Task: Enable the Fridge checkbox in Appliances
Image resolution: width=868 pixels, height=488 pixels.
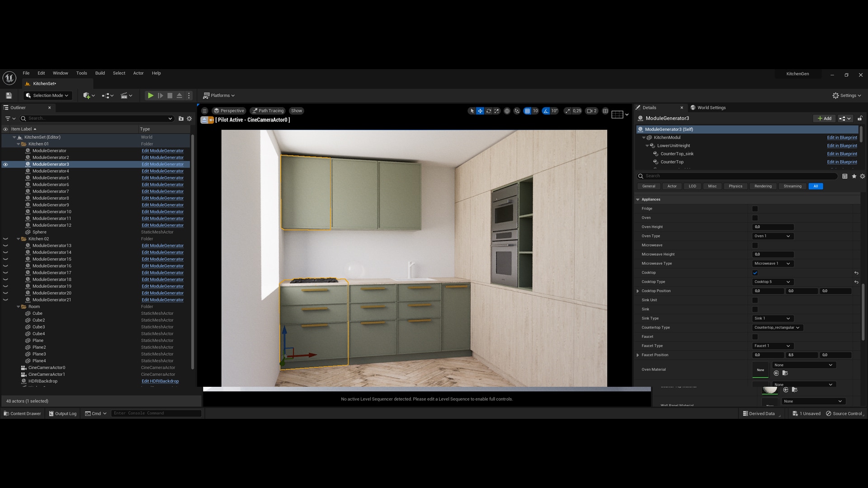Action: pos(755,209)
